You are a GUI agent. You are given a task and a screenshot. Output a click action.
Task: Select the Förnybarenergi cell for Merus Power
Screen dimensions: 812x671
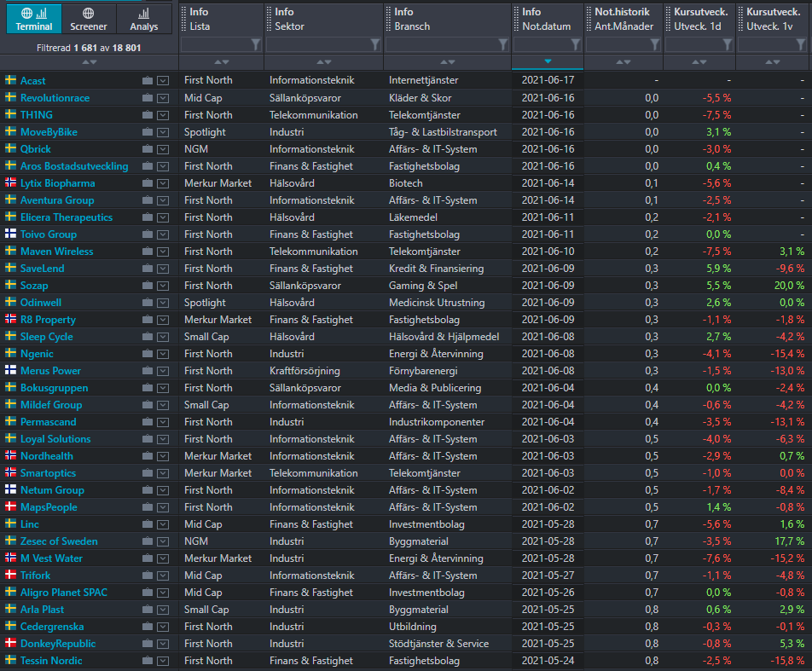pos(423,371)
